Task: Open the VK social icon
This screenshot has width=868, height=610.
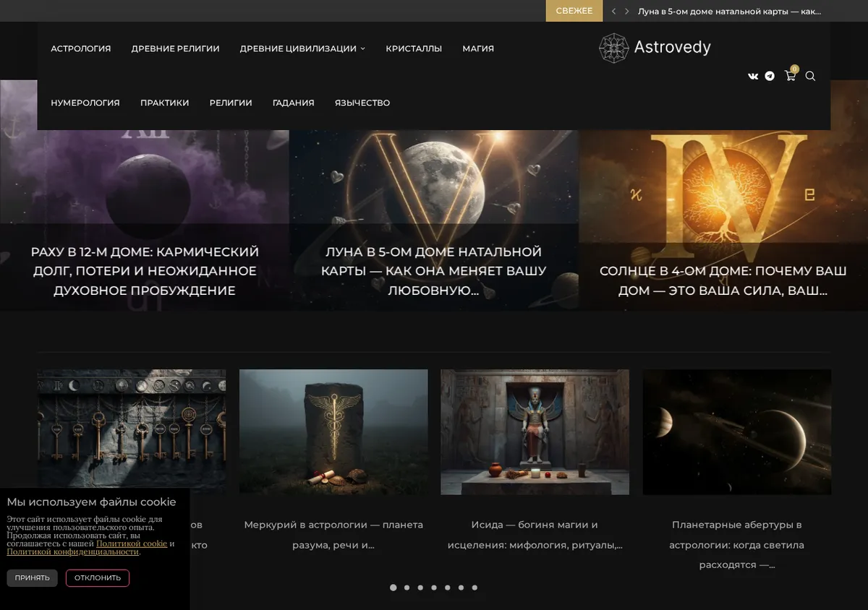Action: pyautogui.click(x=753, y=76)
